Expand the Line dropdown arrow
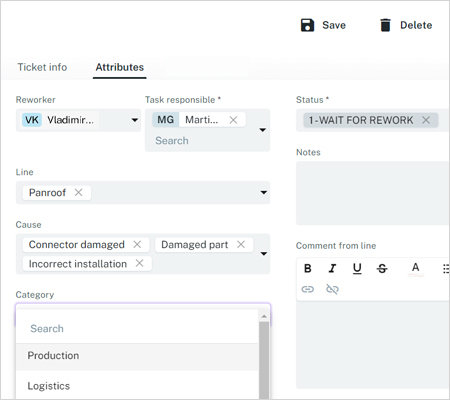 point(264,192)
